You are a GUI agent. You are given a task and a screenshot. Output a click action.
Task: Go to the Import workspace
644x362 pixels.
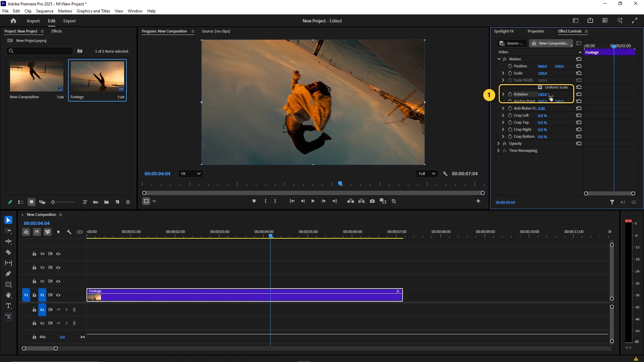[x=33, y=21]
